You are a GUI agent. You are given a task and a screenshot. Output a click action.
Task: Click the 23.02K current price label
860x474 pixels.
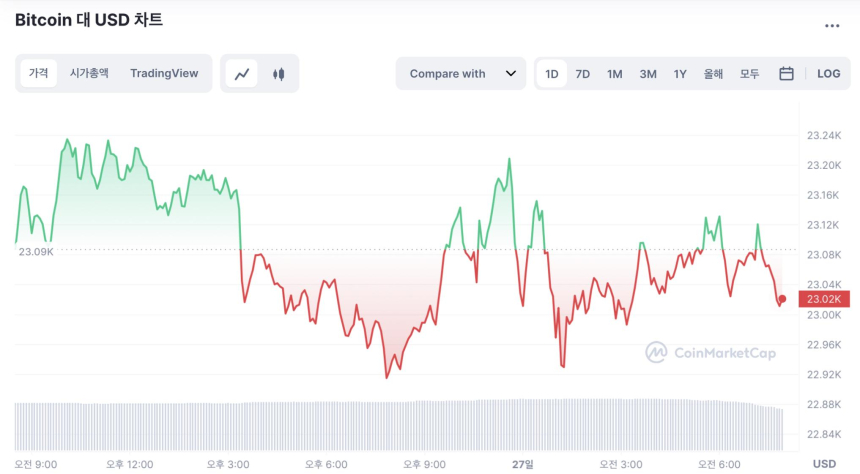tap(824, 299)
